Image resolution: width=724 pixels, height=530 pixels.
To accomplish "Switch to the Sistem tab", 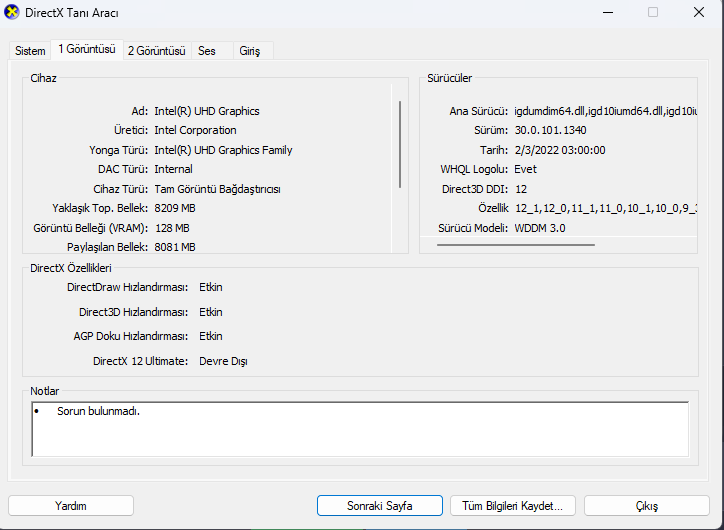I will point(30,51).
